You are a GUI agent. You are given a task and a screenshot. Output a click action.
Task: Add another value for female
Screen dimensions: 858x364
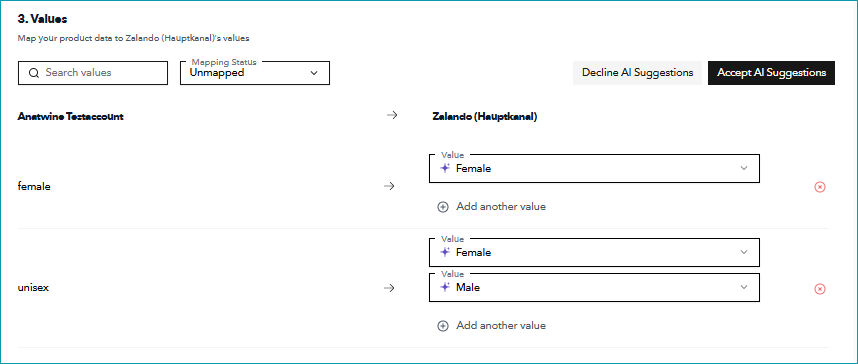491,207
